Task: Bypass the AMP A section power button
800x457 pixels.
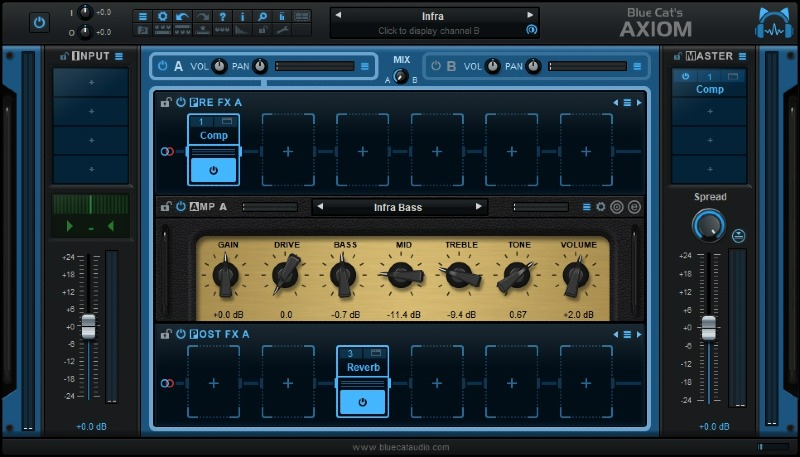Action: coord(181,207)
